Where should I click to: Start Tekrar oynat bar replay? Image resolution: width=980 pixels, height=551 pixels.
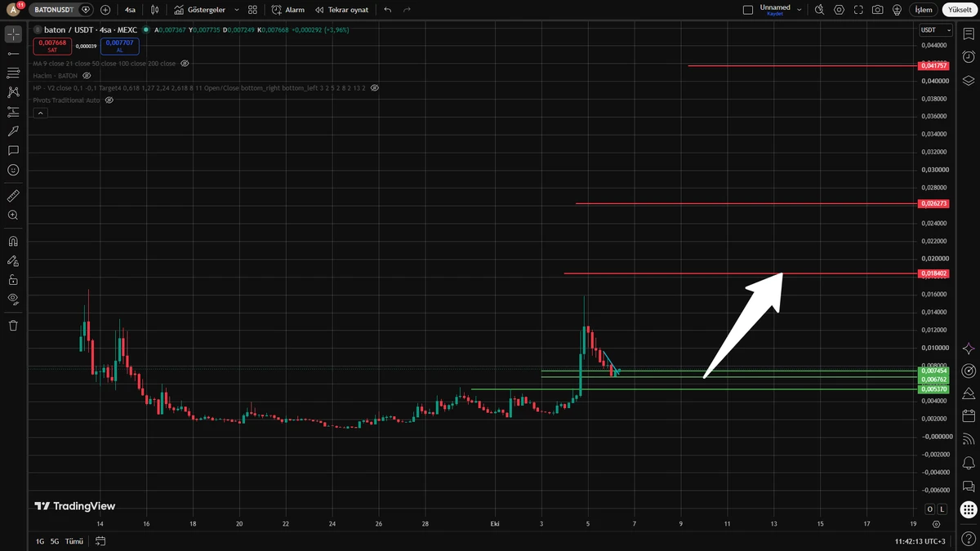(341, 10)
